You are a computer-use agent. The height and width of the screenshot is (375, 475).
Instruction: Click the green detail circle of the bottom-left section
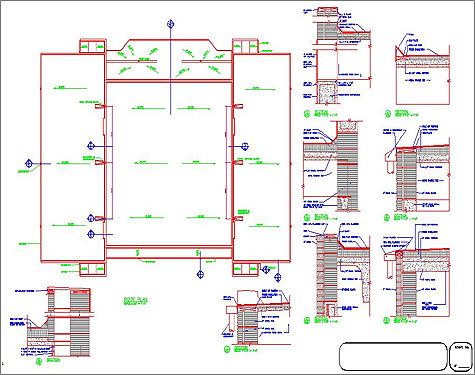point(38,362)
